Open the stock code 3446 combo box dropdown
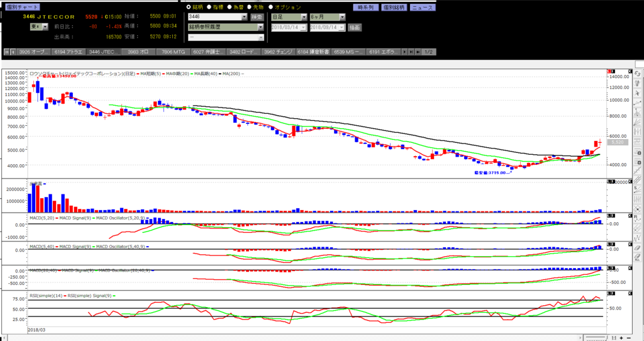This screenshot has width=644, height=341. tap(245, 17)
